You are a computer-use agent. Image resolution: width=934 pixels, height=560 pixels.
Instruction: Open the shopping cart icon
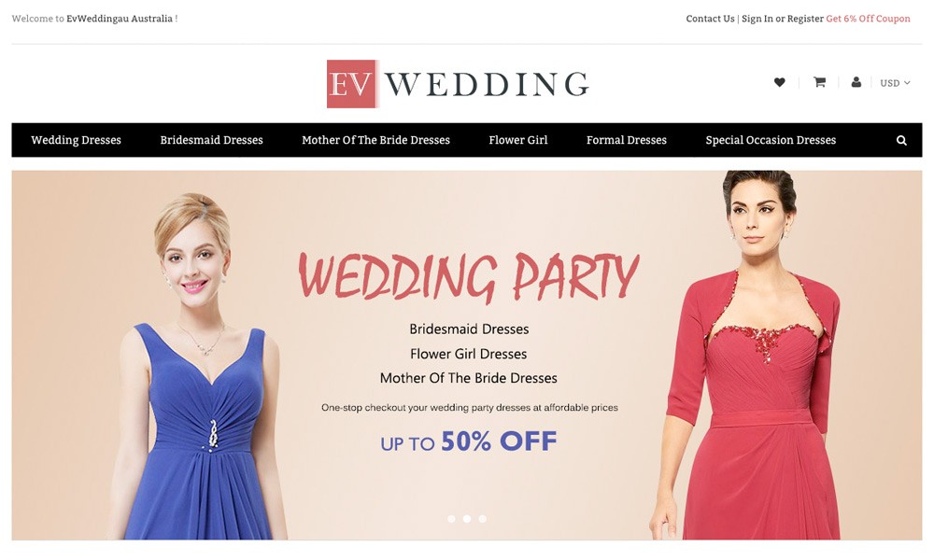coord(820,82)
